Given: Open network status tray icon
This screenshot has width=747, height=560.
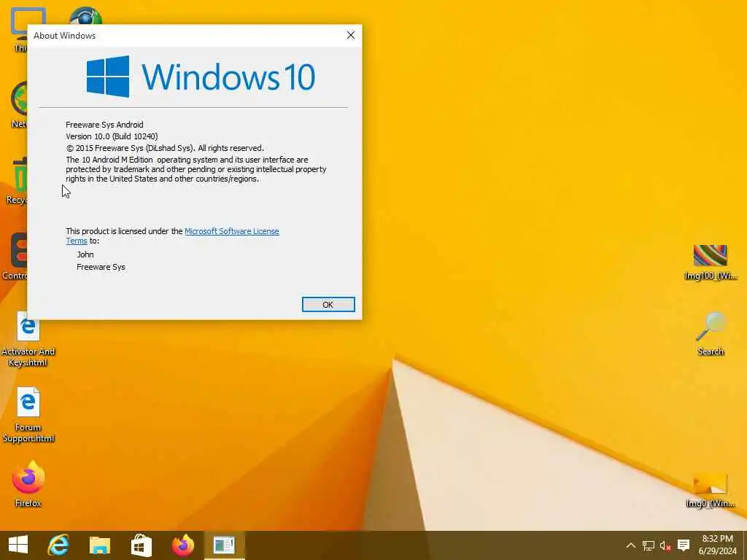Looking at the screenshot, I should pos(648,545).
